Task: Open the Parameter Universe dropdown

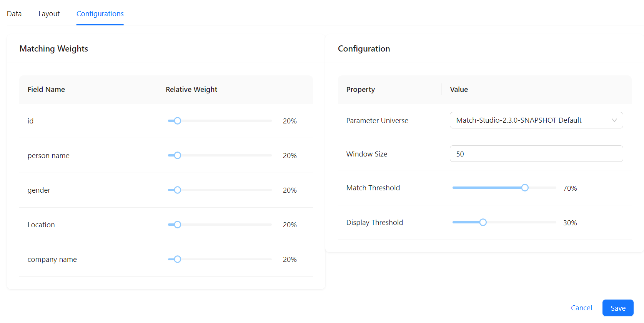Action: [x=536, y=120]
